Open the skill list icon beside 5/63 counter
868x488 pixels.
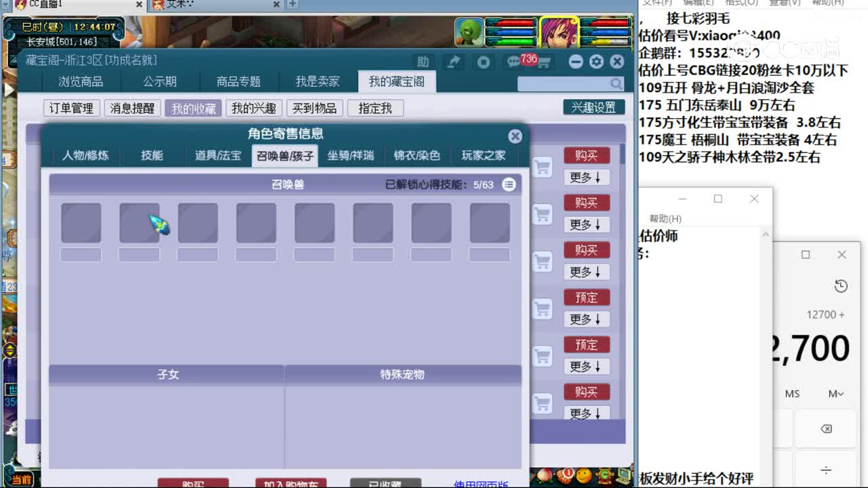[x=509, y=184]
